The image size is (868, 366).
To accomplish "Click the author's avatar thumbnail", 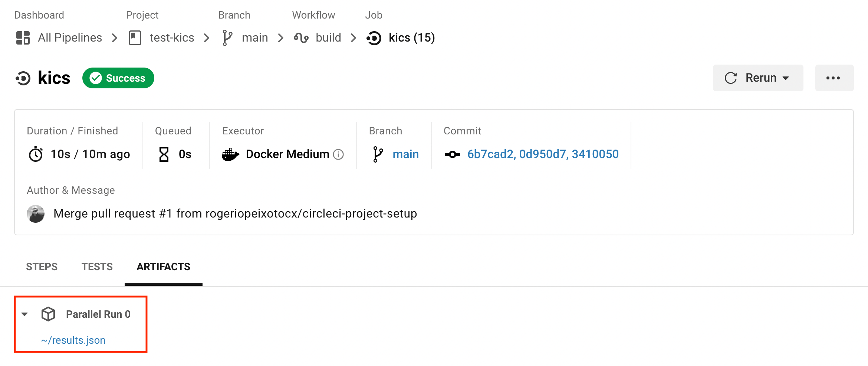I will (x=35, y=213).
